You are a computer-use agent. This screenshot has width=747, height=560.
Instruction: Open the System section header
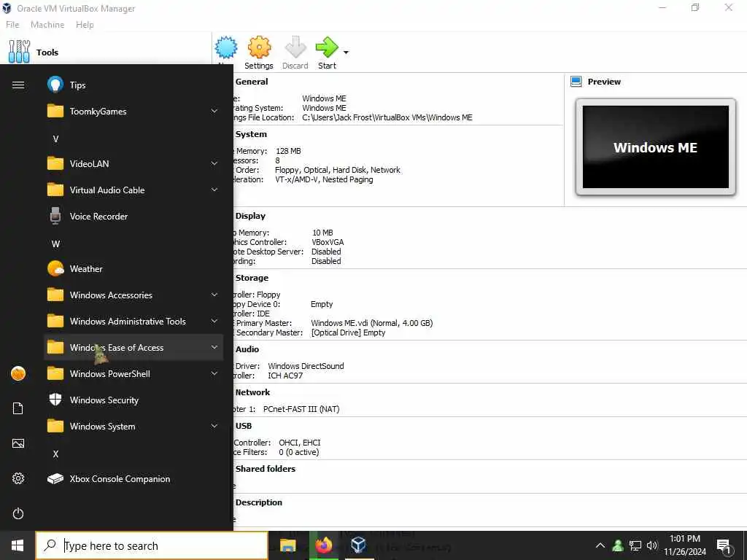click(251, 134)
